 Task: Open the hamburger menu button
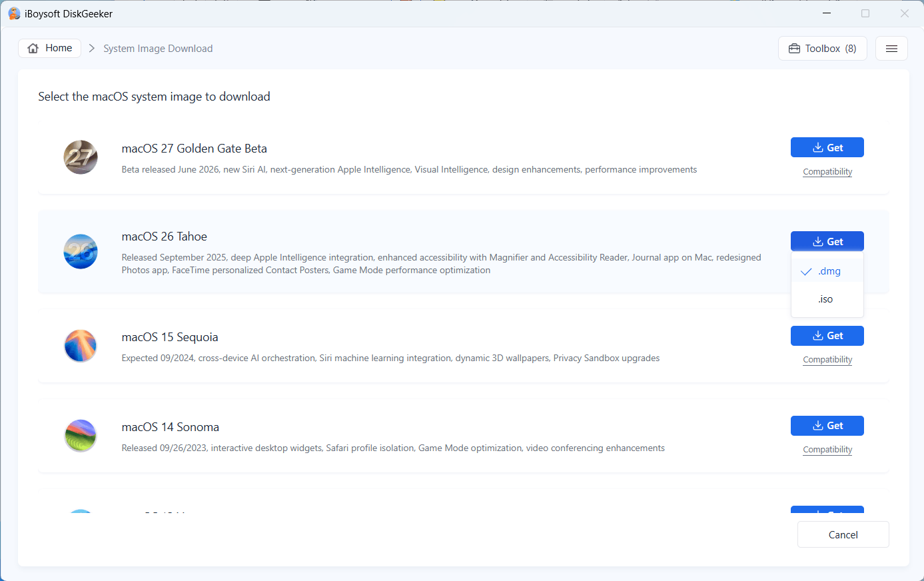tap(891, 49)
